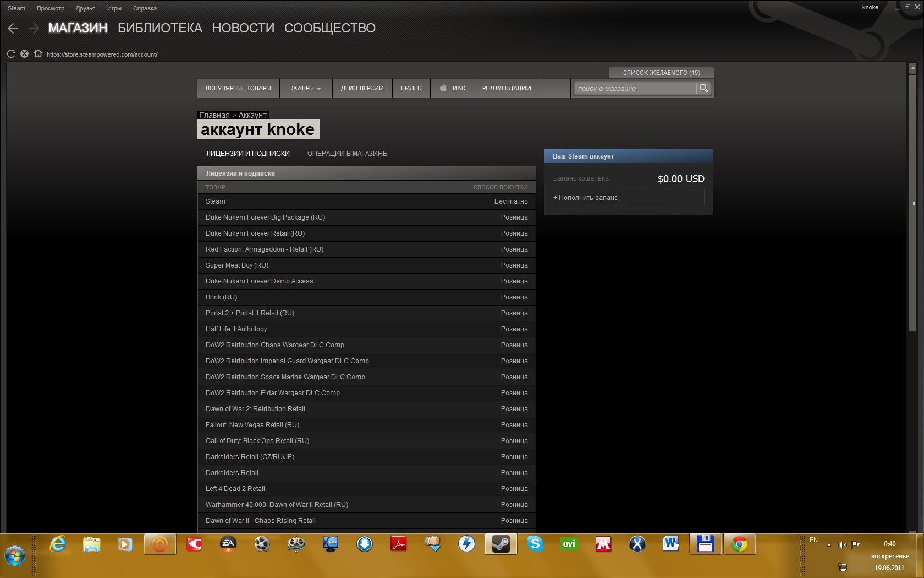Open the Друзья menu
Viewport: 924px width, 578px height.
click(x=86, y=8)
